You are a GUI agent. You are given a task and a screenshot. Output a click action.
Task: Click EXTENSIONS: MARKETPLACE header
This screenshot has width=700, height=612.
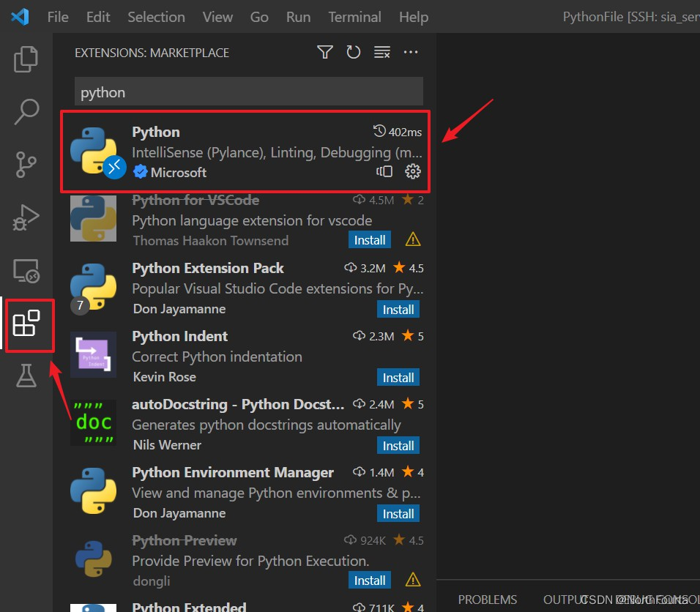[x=152, y=53]
